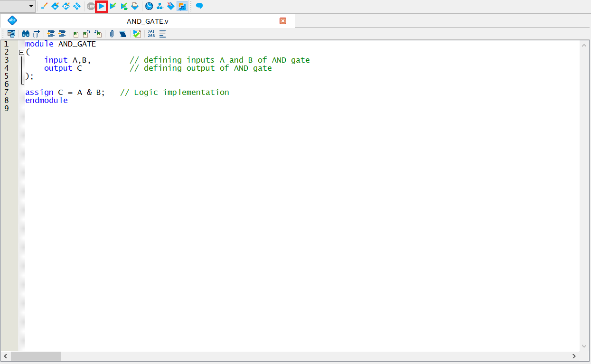
Task: Toggle line numbers display
Action: pos(151,34)
